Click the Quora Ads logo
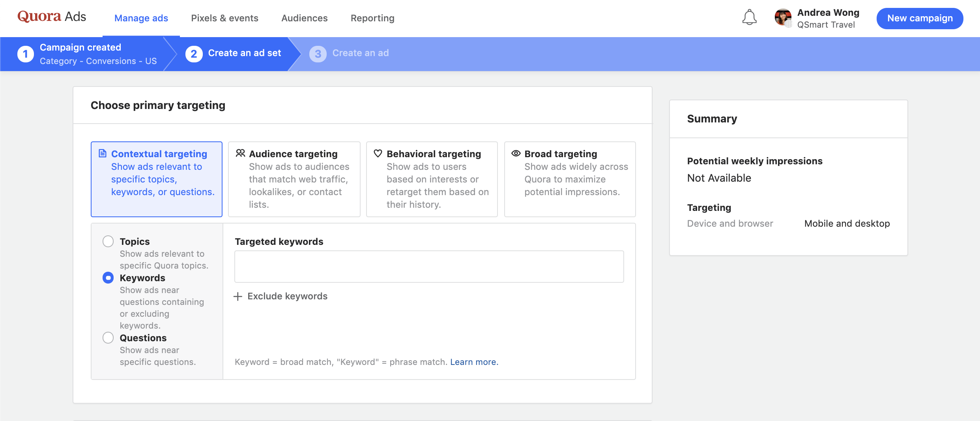Image resolution: width=980 pixels, height=421 pixels. pyautogui.click(x=52, y=17)
